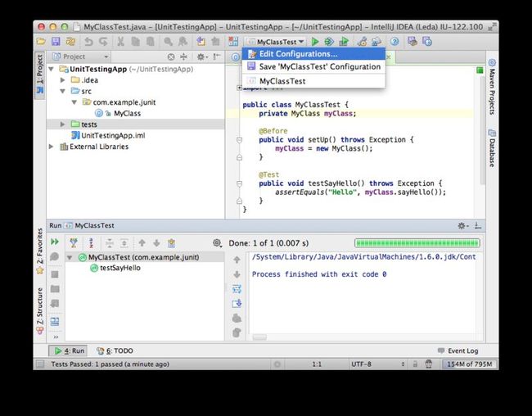Hide the Project panel
The width and height of the screenshot is (532, 416).
point(216,57)
